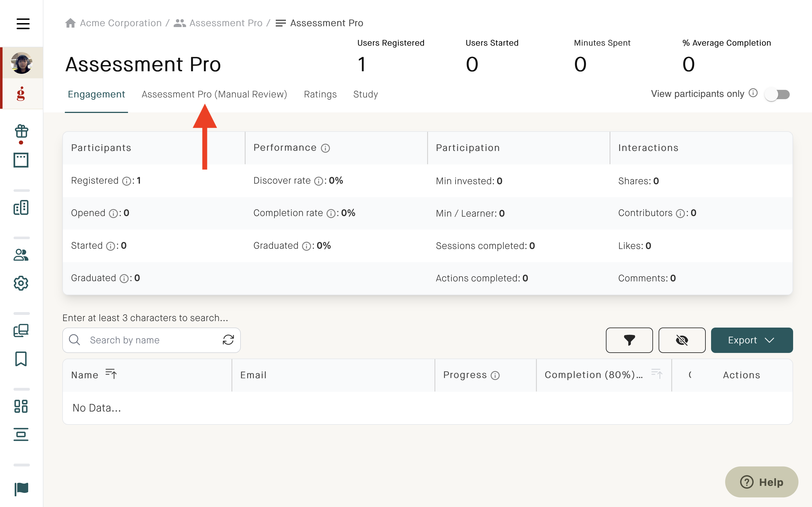
Task: Open the calendar icon in the sidebar
Action: coord(21,160)
